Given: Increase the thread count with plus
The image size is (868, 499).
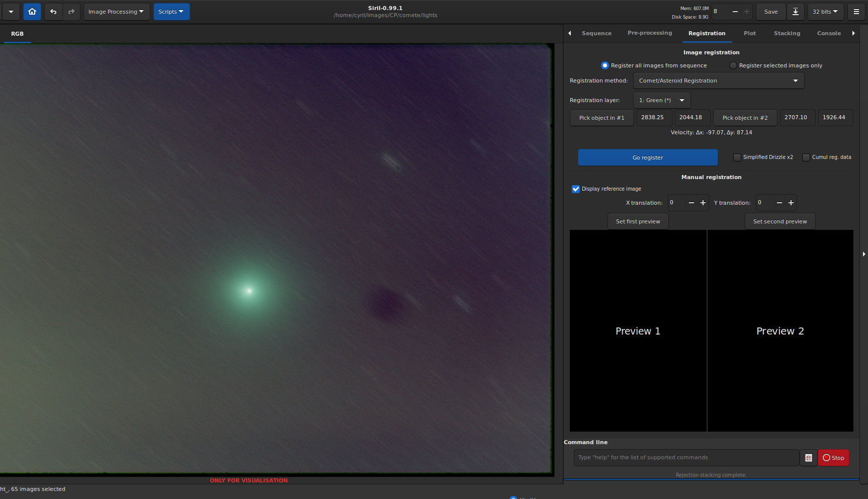Looking at the screenshot, I should click(x=747, y=12).
